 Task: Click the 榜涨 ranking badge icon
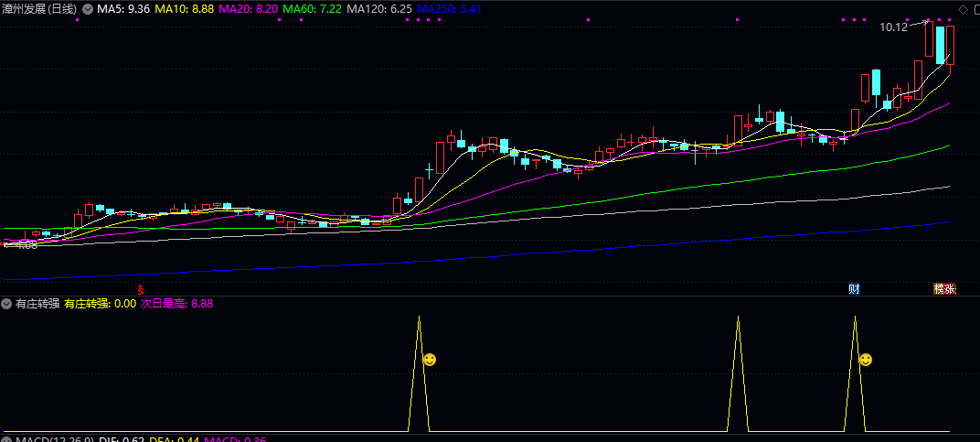point(944,289)
